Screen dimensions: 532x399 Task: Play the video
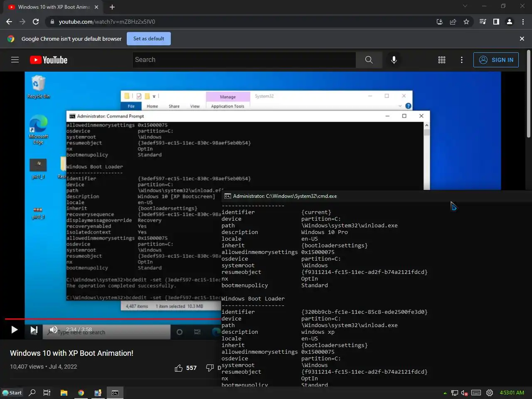(x=14, y=330)
